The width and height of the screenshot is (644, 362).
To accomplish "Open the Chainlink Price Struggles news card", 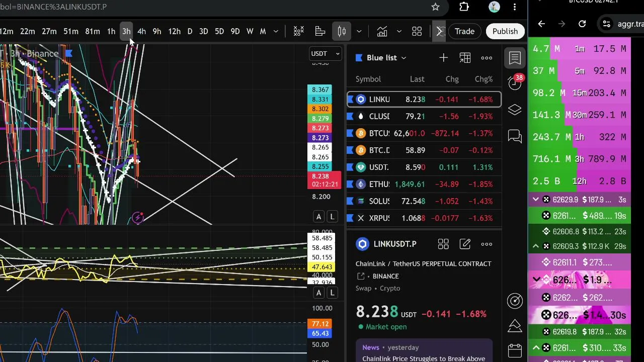I will click(424, 351).
